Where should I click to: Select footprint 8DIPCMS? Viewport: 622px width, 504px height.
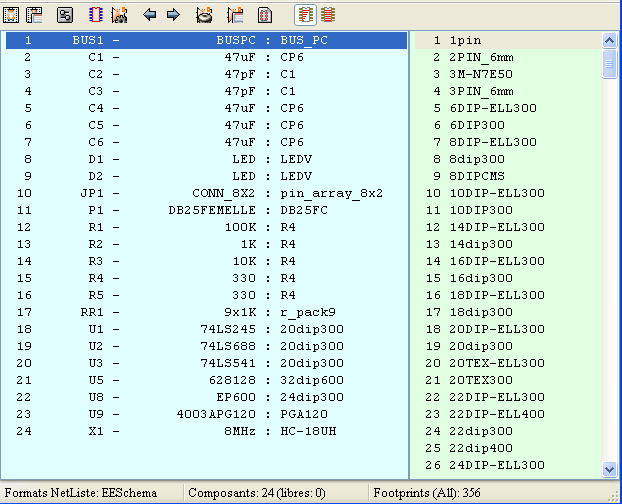[508, 176]
